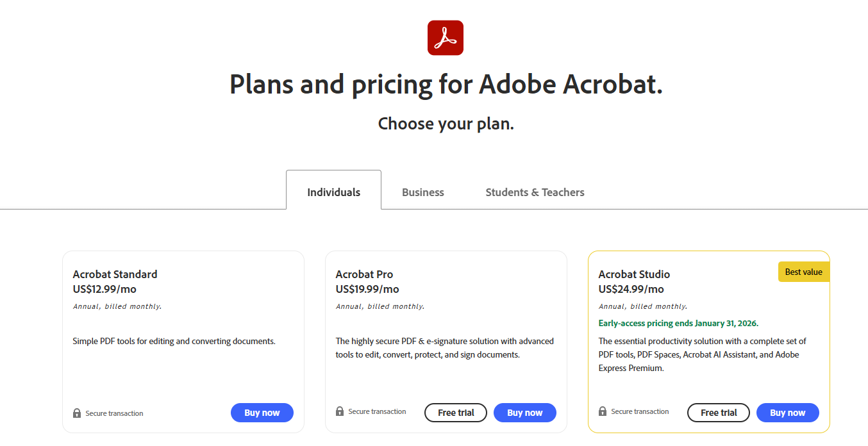Click the Acrobat Pro plan description
Screen dimensions: 868x446
445,347
